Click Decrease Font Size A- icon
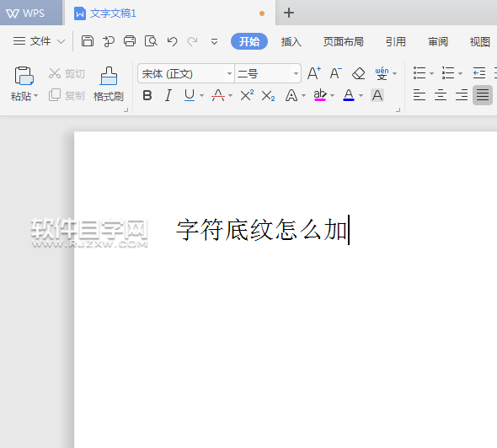Viewport: 497px width, 448px height. (x=335, y=73)
